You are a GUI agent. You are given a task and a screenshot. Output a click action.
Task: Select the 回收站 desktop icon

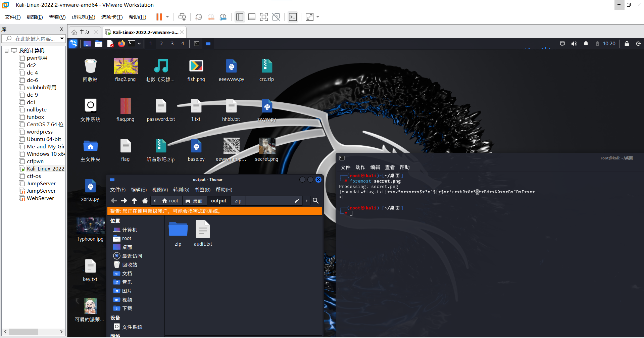[90, 70]
